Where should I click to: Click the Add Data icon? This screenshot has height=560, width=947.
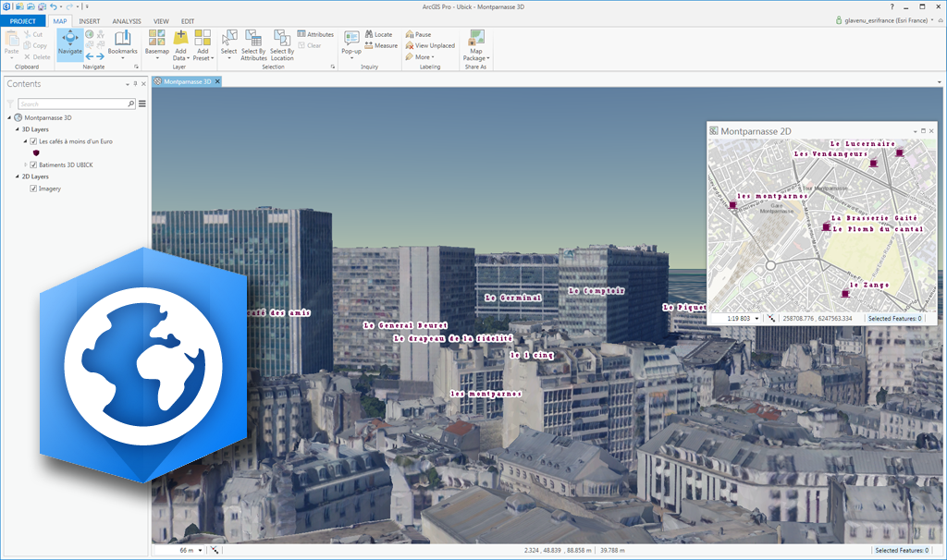(180, 38)
